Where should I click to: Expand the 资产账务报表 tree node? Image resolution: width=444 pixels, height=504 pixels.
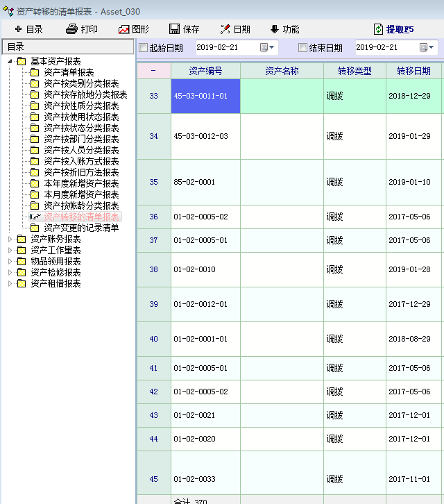coord(10,239)
